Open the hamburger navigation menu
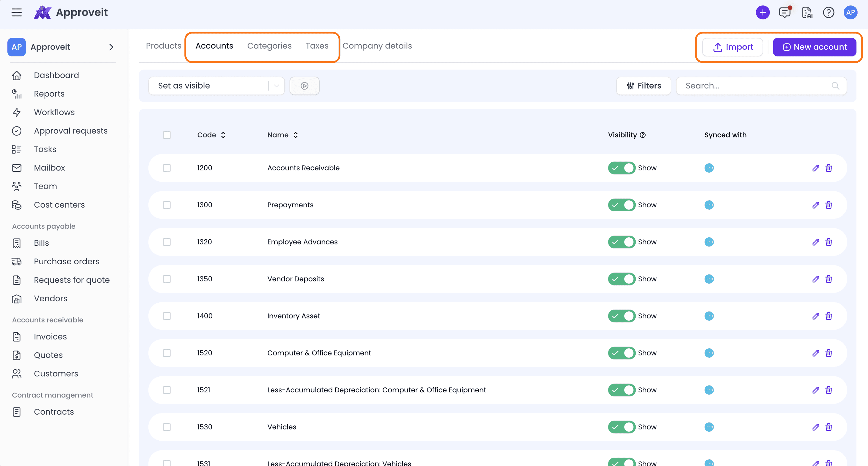 point(17,13)
